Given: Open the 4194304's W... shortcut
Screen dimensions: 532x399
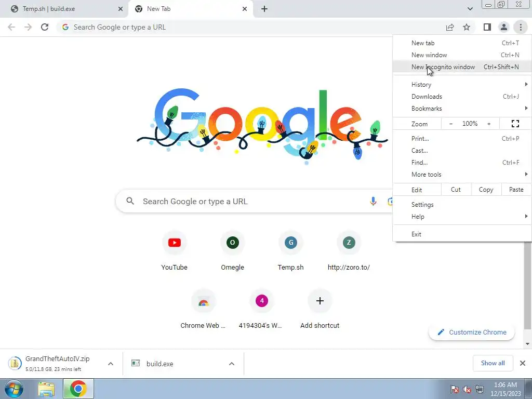Looking at the screenshot, I should tap(262, 310).
